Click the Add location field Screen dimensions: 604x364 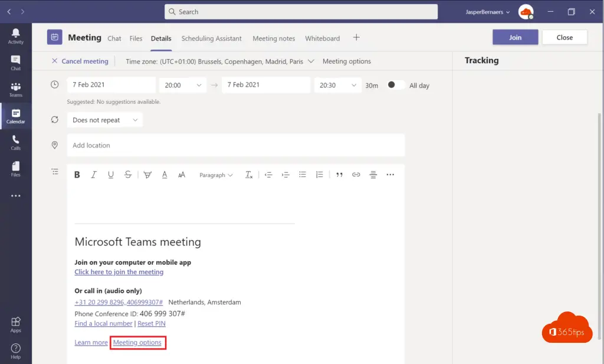pyautogui.click(x=236, y=145)
